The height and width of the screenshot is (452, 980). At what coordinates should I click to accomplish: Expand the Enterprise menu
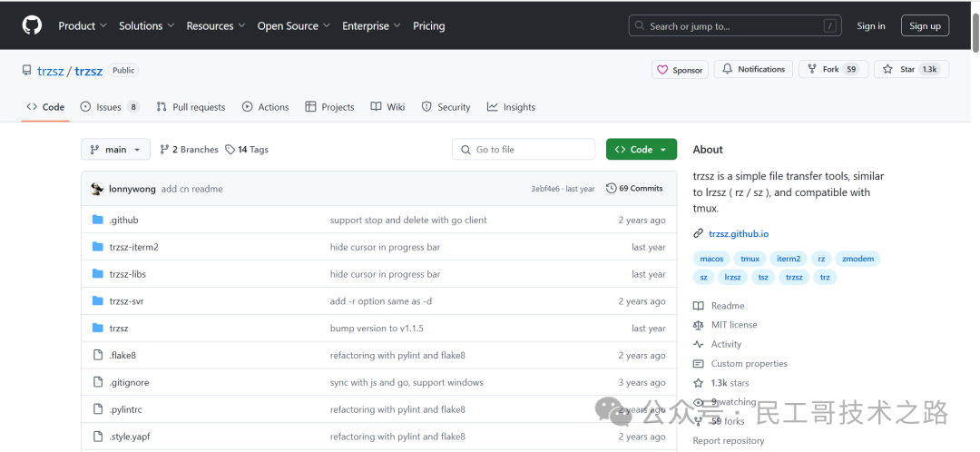tap(371, 25)
